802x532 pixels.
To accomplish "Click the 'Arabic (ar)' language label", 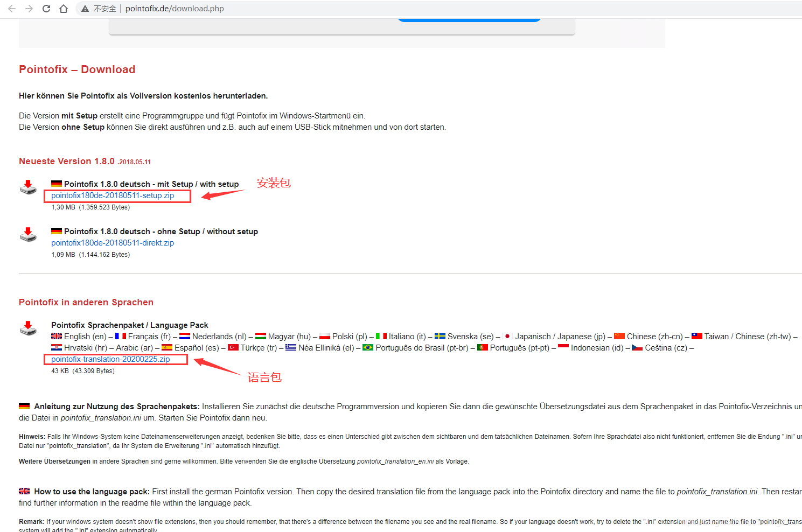I will click(134, 348).
